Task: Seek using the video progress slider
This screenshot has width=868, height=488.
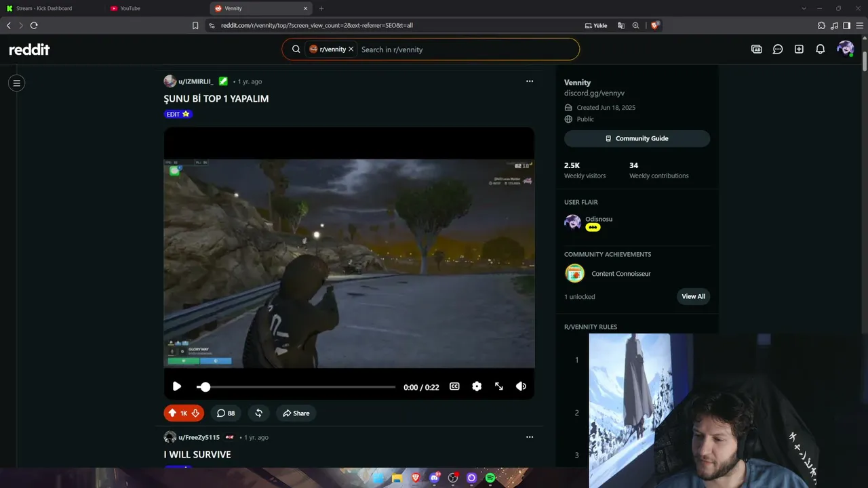Action: pyautogui.click(x=296, y=387)
